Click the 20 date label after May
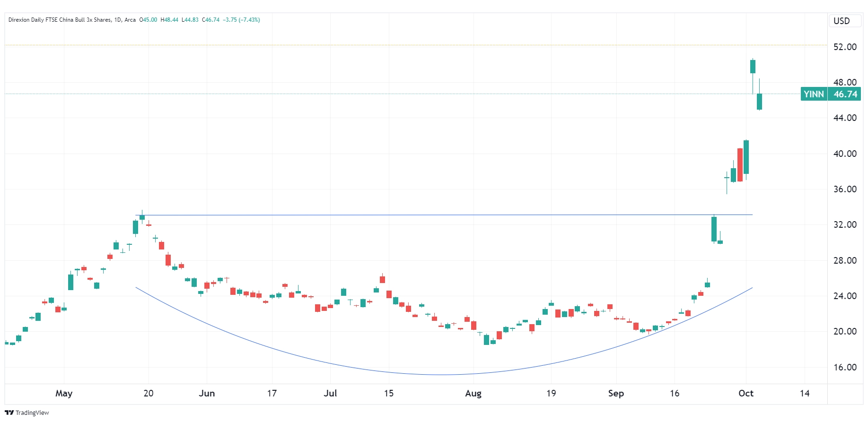 pyautogui.click(x=149, y=393)
